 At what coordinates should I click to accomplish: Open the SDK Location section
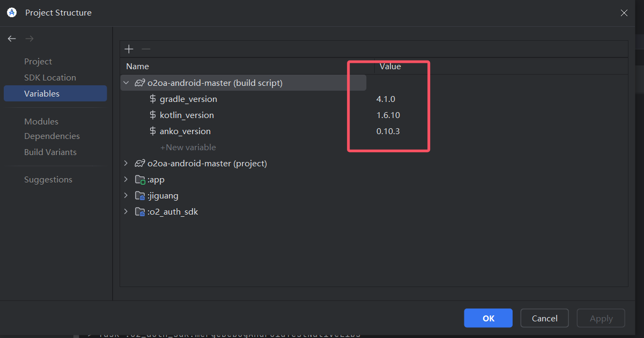coord(50,78)
